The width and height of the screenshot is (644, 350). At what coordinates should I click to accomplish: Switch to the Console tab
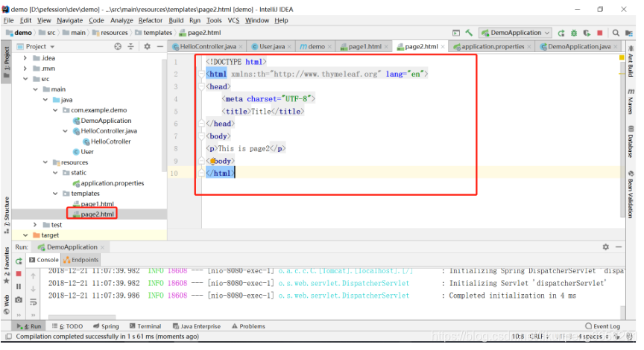coord(44,260)
